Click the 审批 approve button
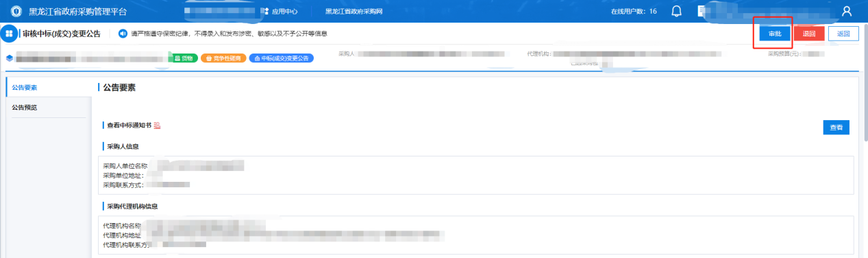This screenshot has width=868, height=258. (x=775, y=34)
